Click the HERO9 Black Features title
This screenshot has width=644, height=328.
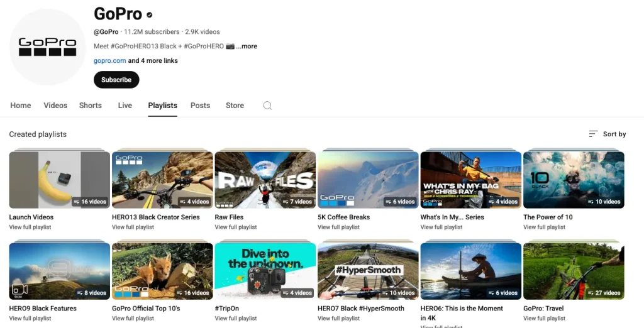click(x=43, y=309)
